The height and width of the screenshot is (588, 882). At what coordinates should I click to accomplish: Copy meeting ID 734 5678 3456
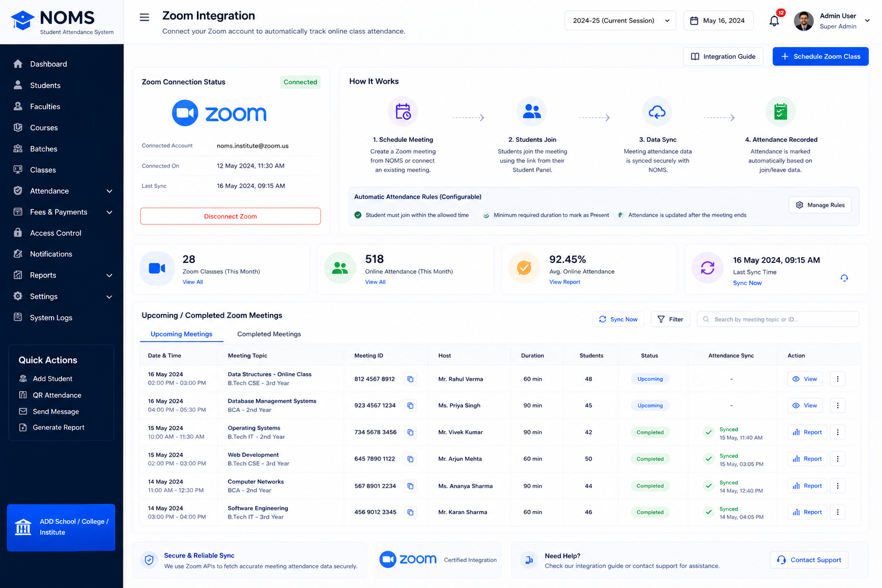click(x=411, y=432)
